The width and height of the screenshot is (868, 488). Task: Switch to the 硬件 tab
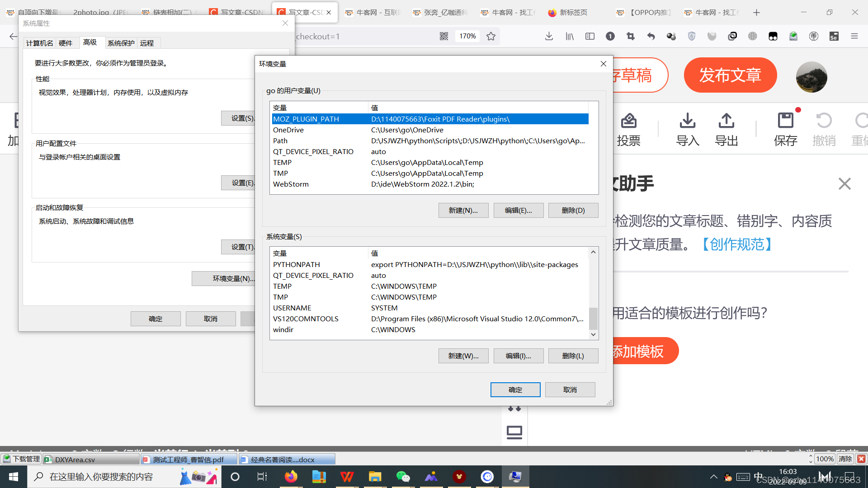click(x=66, y=43)
